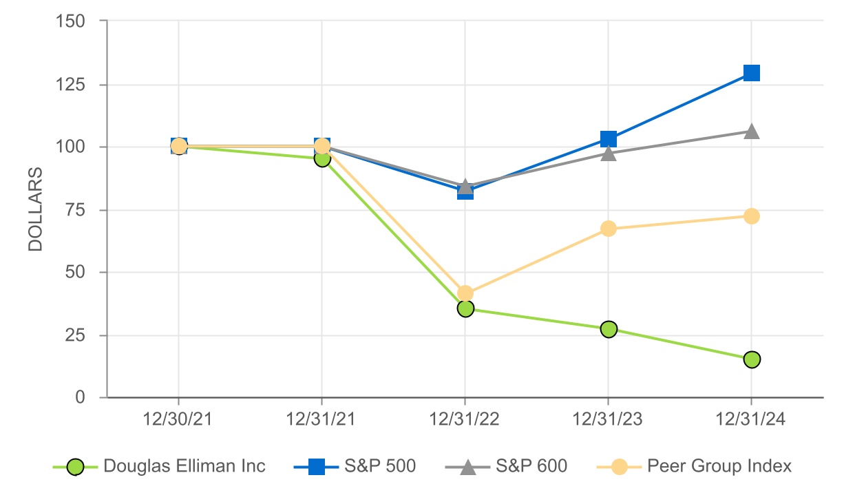Screen dimensions: 844x504
Task: Toggle the Douglas Elliman Inc legend label
Action: tap(184, 467)
